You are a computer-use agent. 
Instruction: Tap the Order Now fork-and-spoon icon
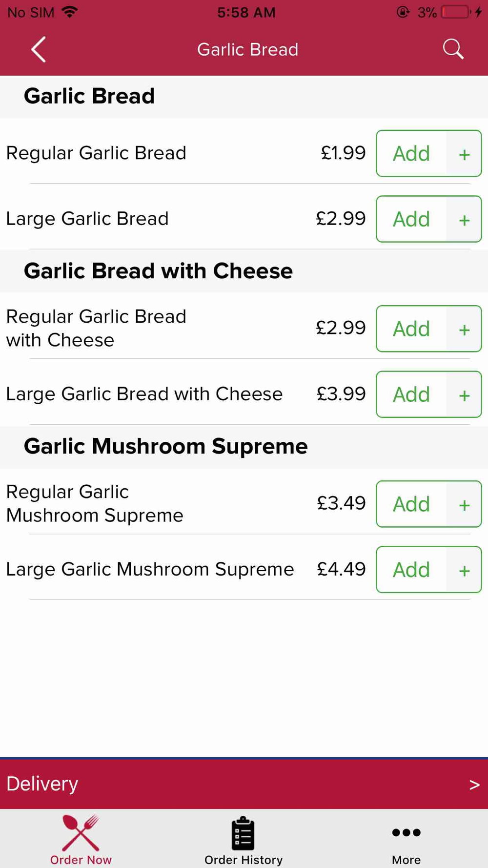point(81,832)
